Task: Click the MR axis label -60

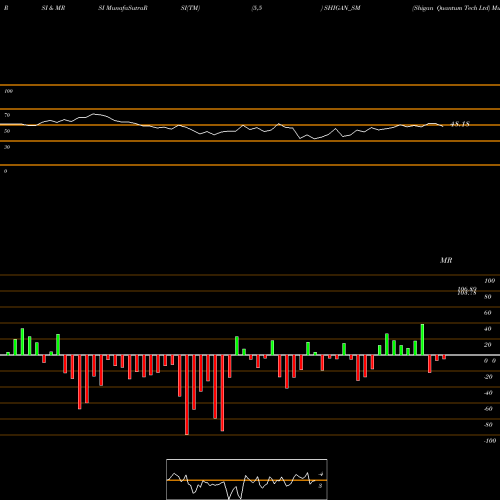Action: (x=488, y=409)
